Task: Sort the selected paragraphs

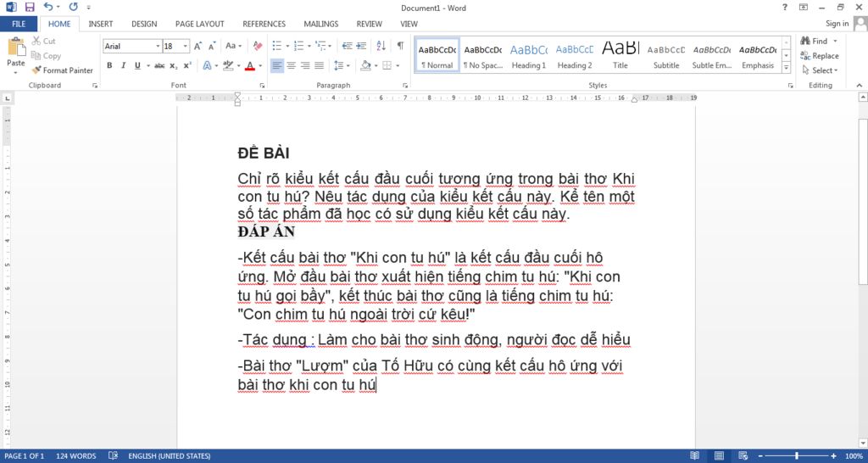Action: (381, 46)
